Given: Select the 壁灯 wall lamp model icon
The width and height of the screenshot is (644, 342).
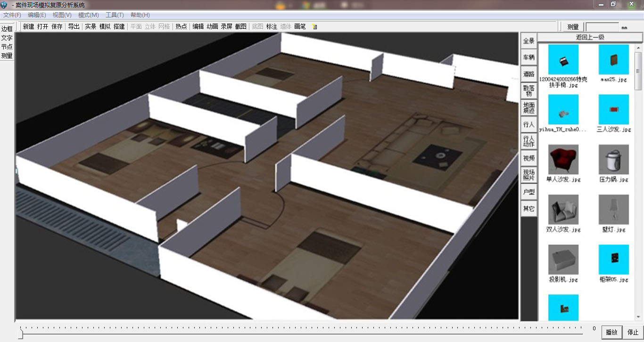Looking at the screenshot, I should point(613,210).
